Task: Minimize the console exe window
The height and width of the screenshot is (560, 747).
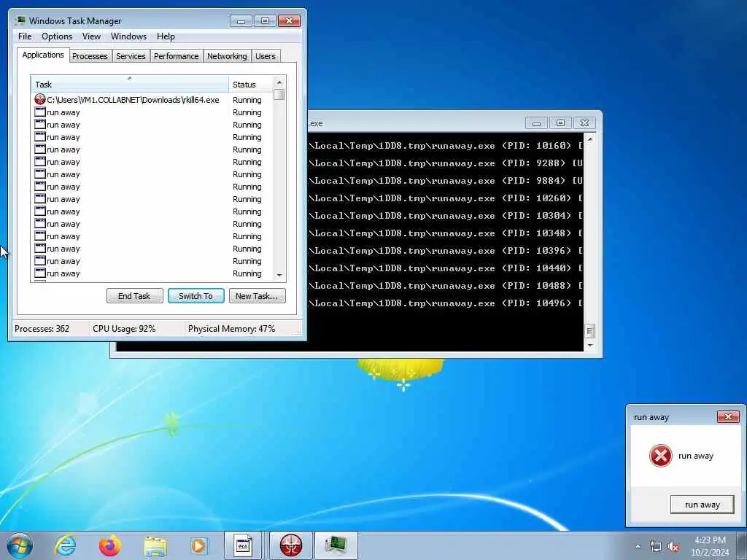Action: (x=536, y=122)
